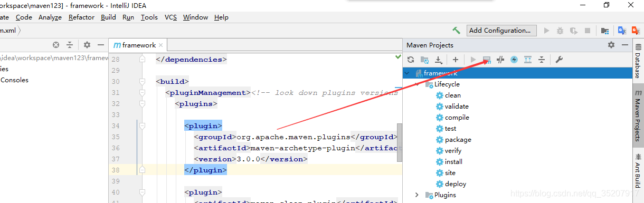Open the Tools menu
The image size is (644, 203).
pyautogui.click(x=149, y=17)
